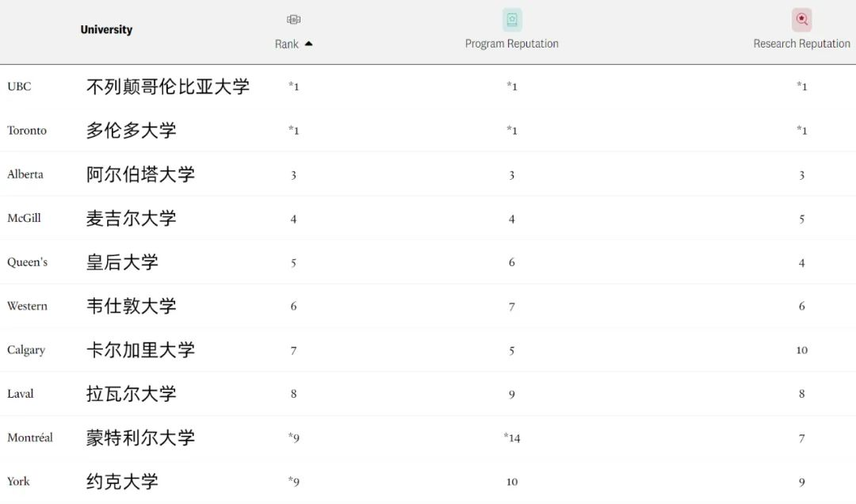856x504 pixels.
Task: Select the Alberta university entry
Action: tap(25, 174)
